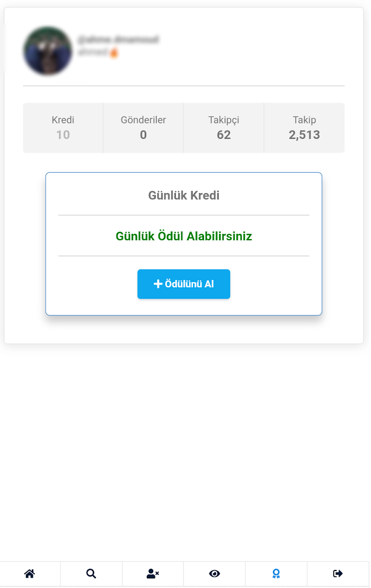Click the following number 2,513
371x588 pixels.
click(304, 135)
